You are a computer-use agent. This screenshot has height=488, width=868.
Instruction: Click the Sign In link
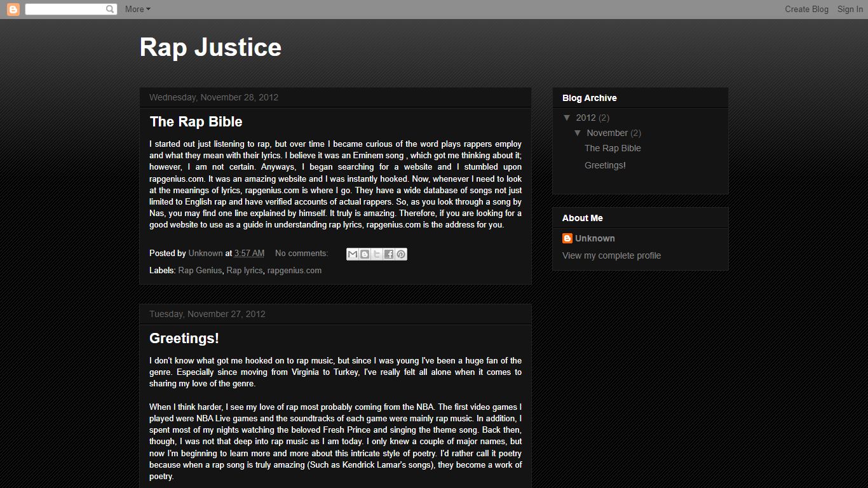click(850, 9)
